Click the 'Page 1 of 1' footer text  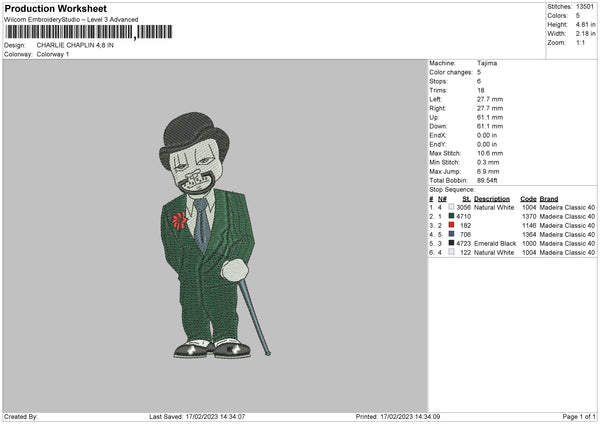coord(579,416)
